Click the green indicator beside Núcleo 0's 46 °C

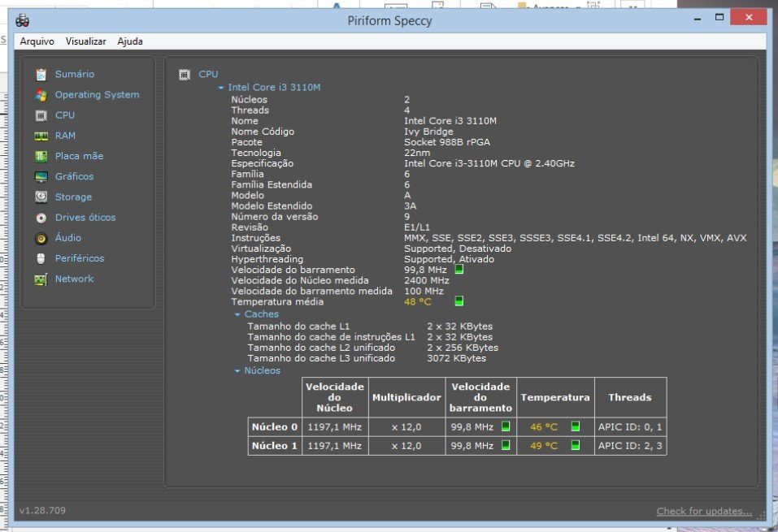(x=575, y=426)
